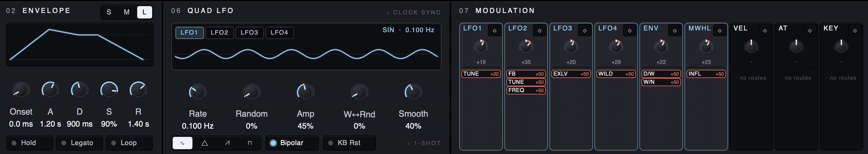Image resolution: width=868 pixels, height=154 pixels.
Task: Select the EXLV +50 route under LFO3
Action: coord(571,74)
